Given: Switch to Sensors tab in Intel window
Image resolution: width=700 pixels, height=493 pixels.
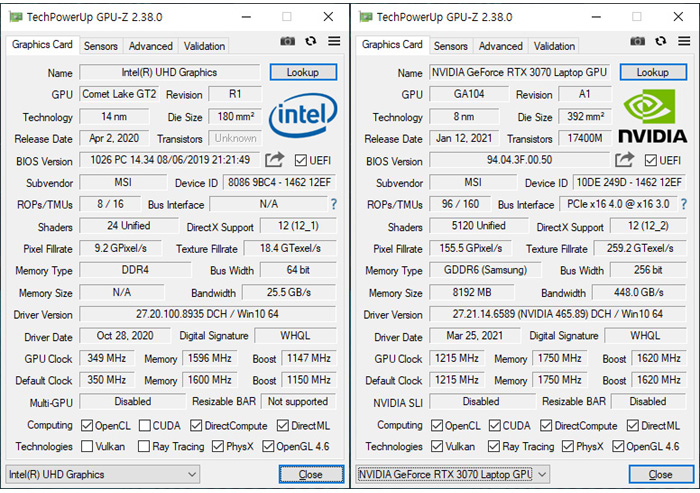Looking at the screenshot, I should tap(101, 46).
